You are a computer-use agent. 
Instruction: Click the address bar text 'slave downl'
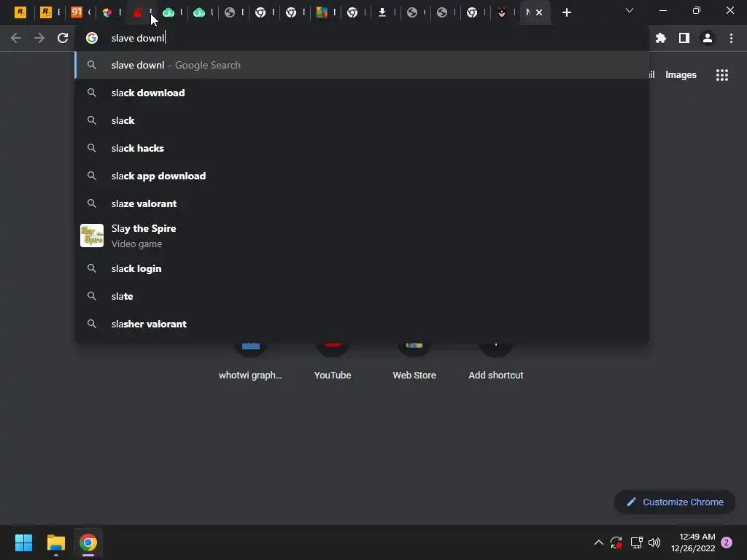pos(138,38)
